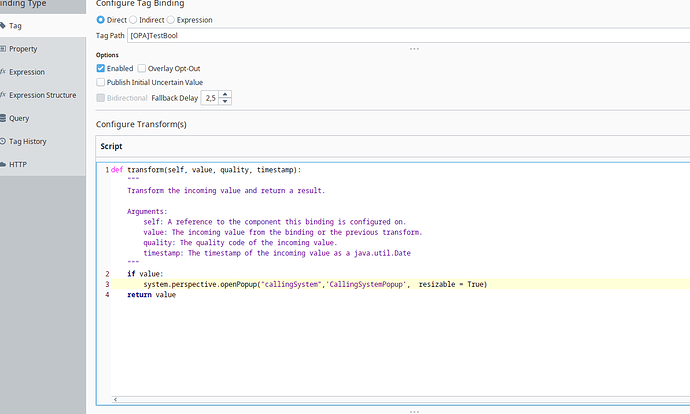Increase the Fallback Delay value
This screenshot has height=414, width=690.
(225, 94)
